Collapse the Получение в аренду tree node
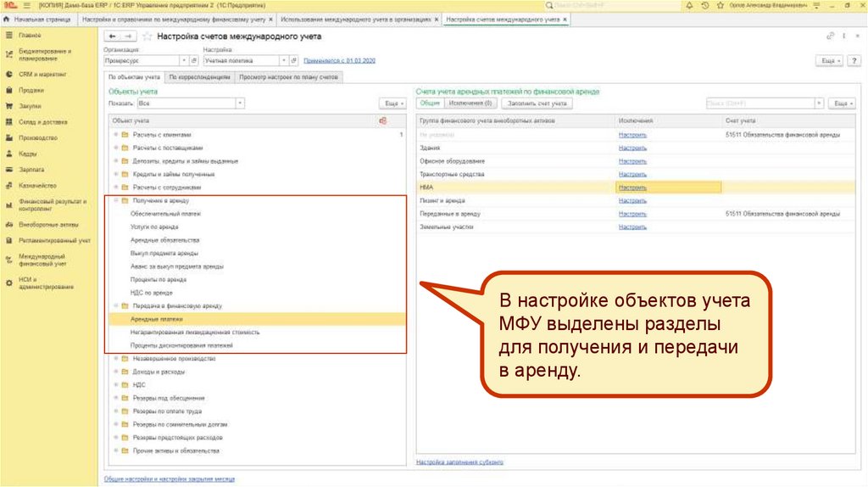The width and height of the screenshot is (868, 487). click(115, 200)
